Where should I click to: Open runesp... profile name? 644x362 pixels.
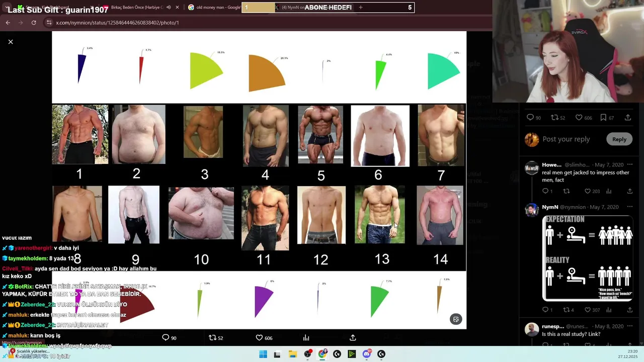point(553,326)
